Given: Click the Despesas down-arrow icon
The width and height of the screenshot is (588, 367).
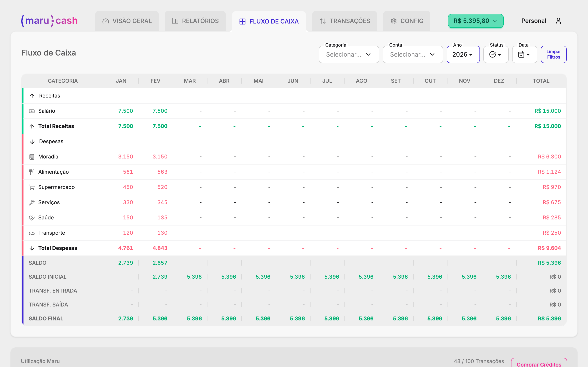Looking at the screenshot, I should [32, 141].
